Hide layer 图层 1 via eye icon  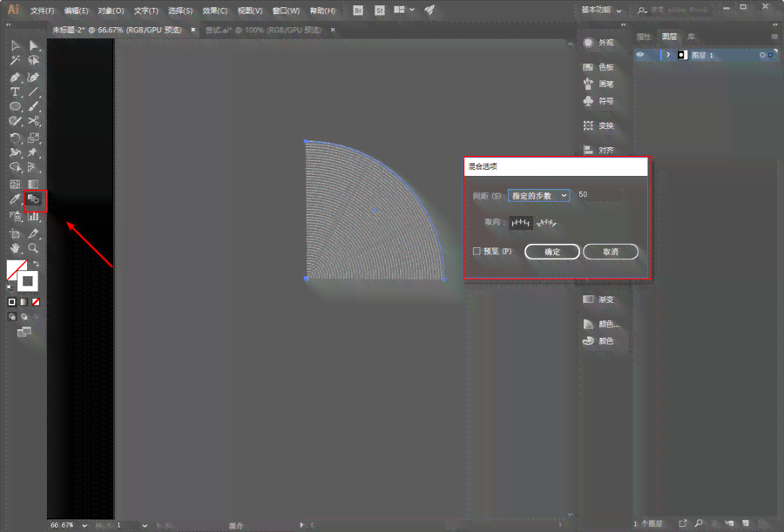640,55
